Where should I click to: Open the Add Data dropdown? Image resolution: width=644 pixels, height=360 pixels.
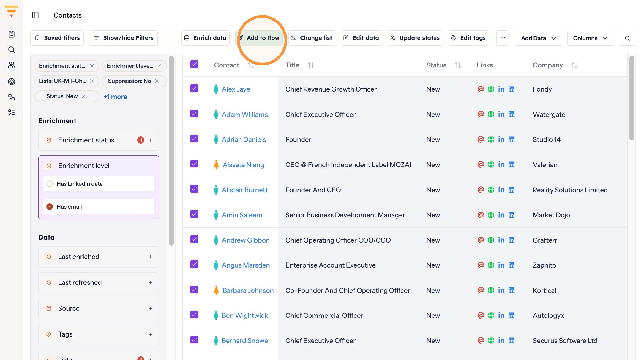click(539, 38)
